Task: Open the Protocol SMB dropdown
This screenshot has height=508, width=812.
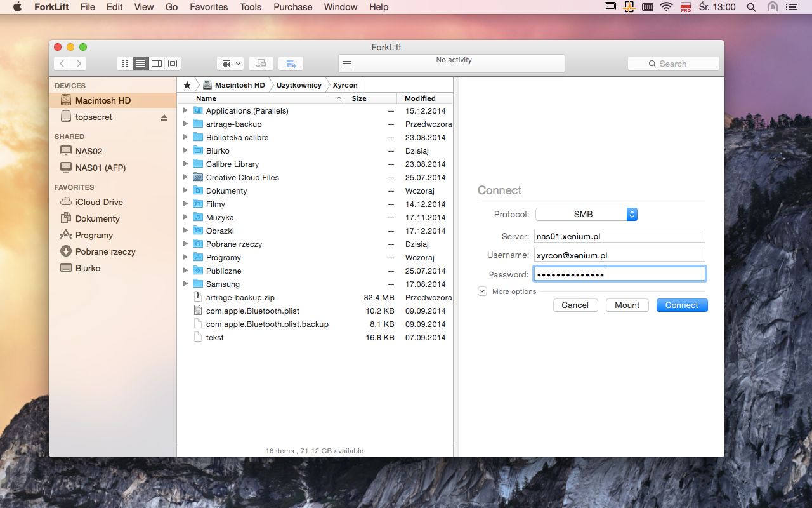Action: pyautogui.click(x=586, y=215)
